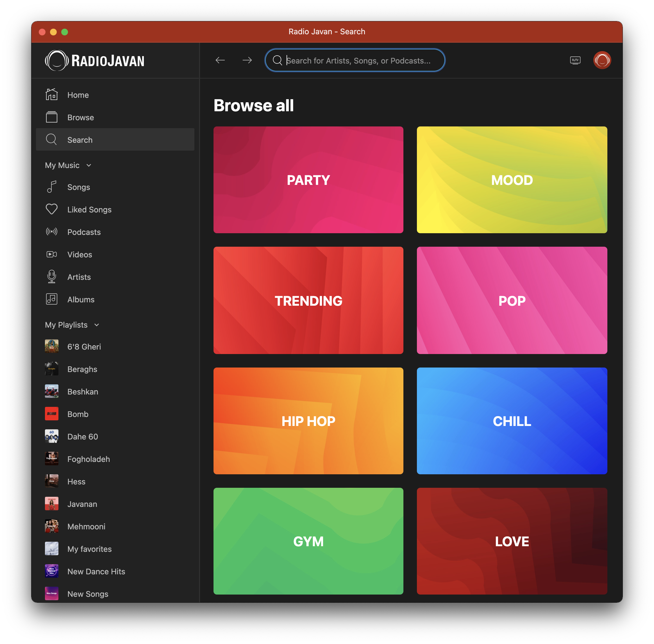Click the Songs music note icon
The height and width of the screenshot is (644, 654).
[x=51, y=187]
